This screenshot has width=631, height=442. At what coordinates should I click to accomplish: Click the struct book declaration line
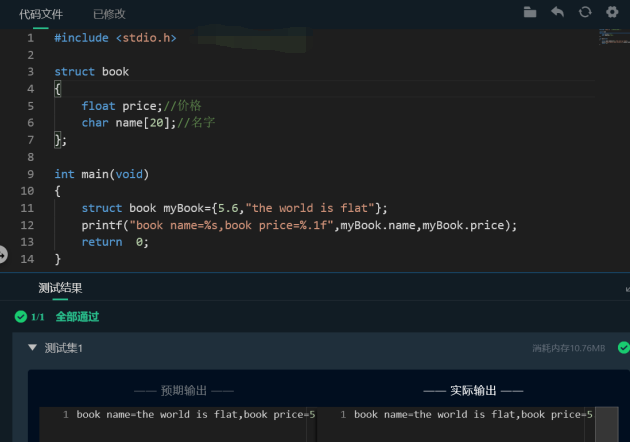click(92, 72)
